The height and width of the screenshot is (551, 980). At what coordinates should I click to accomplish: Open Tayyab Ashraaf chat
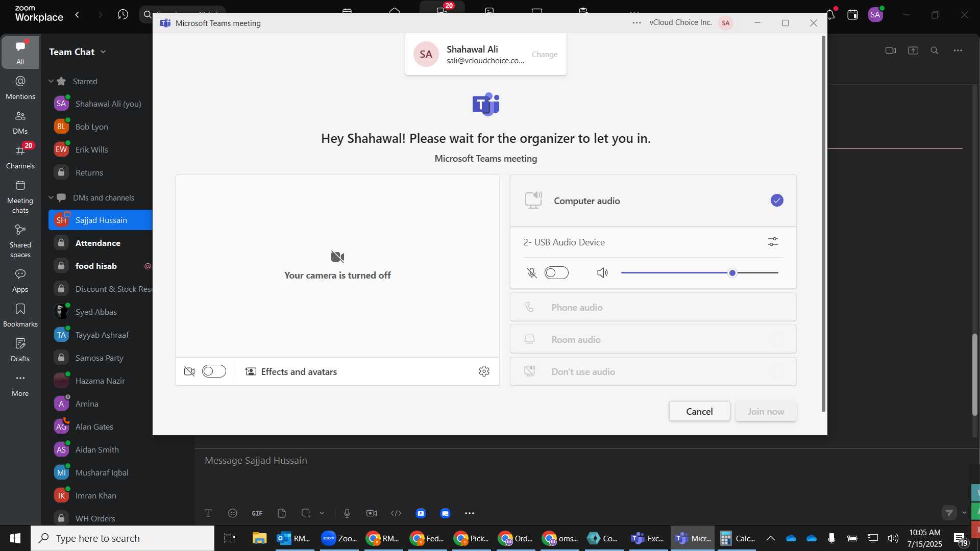[x=101, y=335]
